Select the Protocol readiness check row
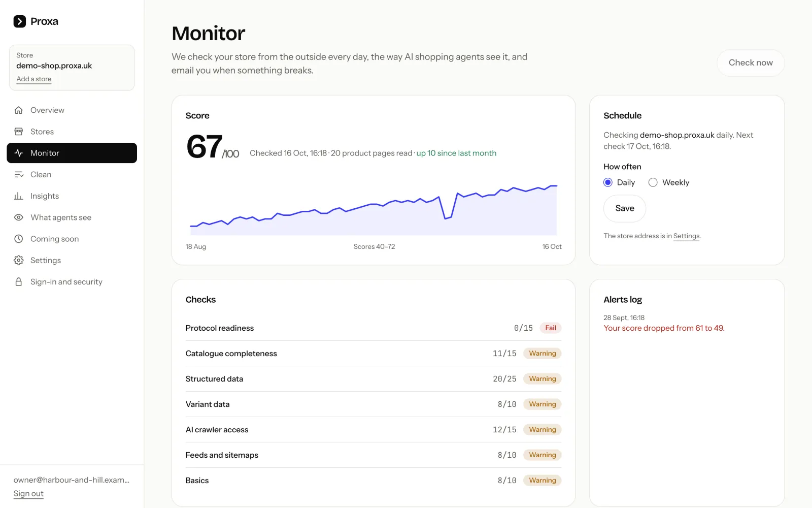 coord(374,328)
